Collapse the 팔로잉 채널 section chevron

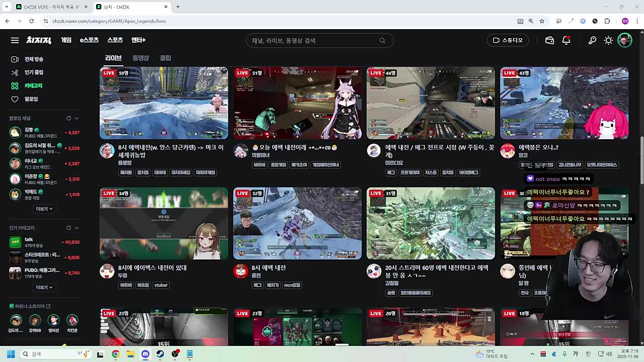point(77,118)
